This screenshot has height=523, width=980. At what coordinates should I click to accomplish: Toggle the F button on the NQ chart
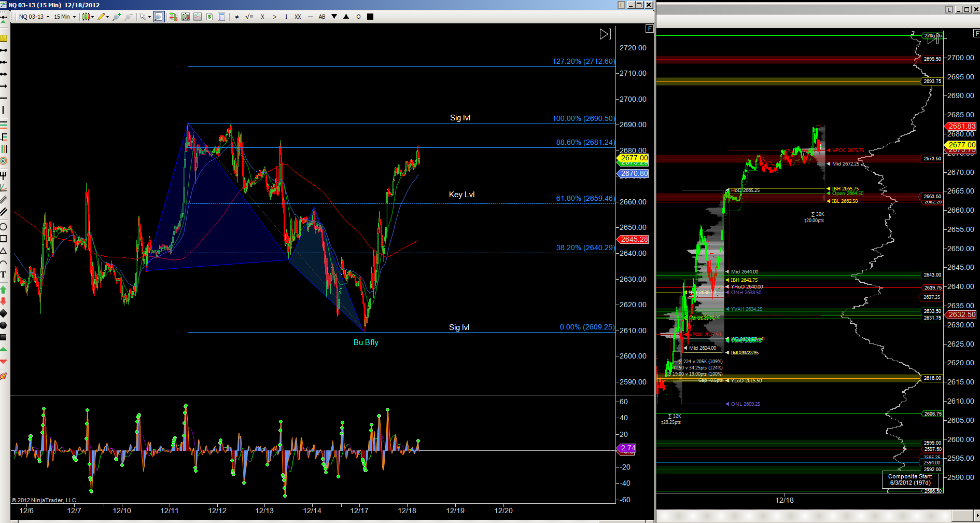tap(649, 29)
